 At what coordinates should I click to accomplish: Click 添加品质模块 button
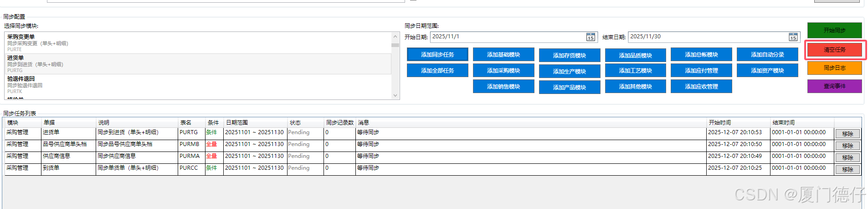click(636, 55)
